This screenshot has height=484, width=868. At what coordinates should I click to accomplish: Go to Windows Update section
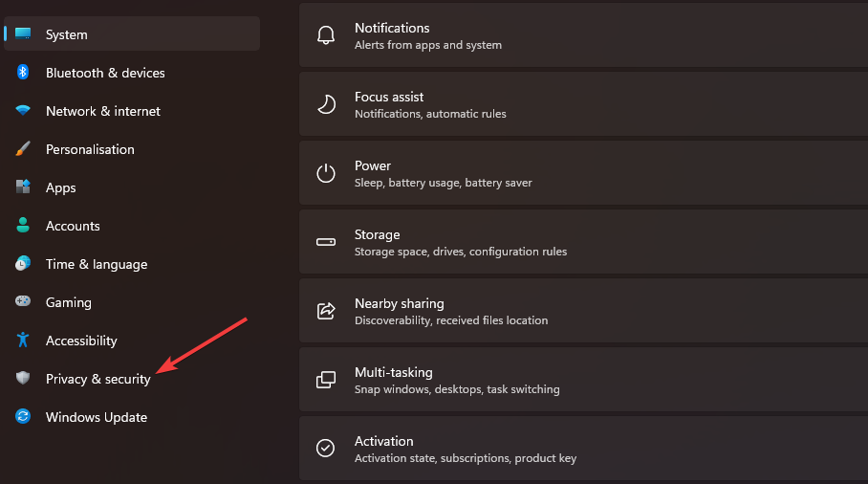pyautogui.click(x=96, y=417)
